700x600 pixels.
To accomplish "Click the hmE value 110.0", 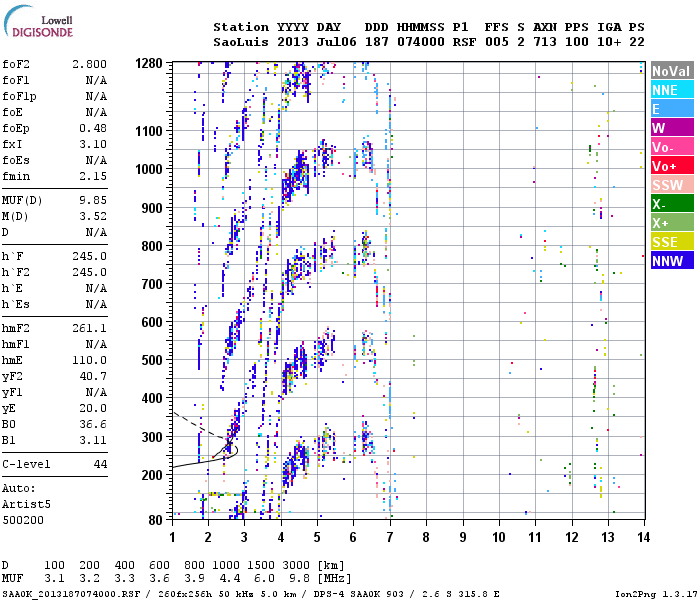I will click(90, 360).
